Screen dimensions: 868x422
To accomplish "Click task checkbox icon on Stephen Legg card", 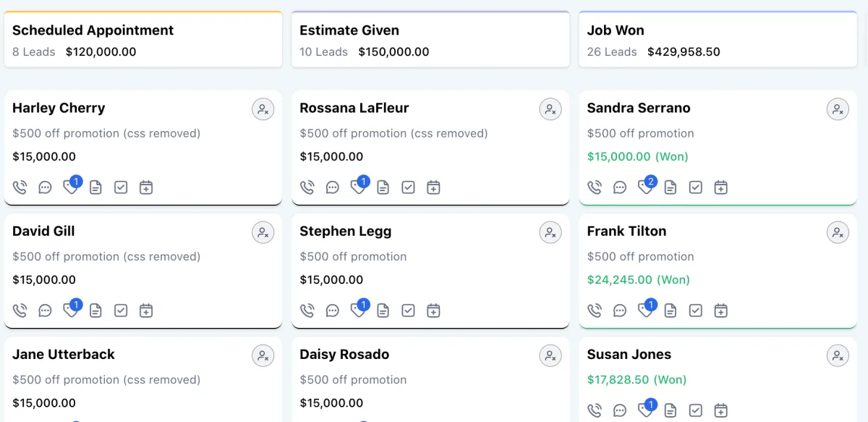I will (408, 311).
